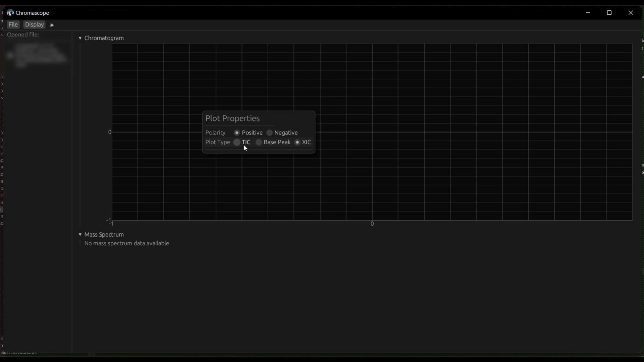Minimize the Chromascope window
Image resolution: width=644 pixels, height=362 pixels.
coord(589,13)
